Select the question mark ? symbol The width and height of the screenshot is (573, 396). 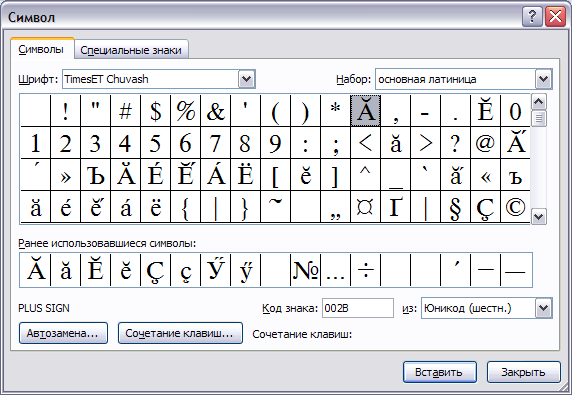coord(455,143)
